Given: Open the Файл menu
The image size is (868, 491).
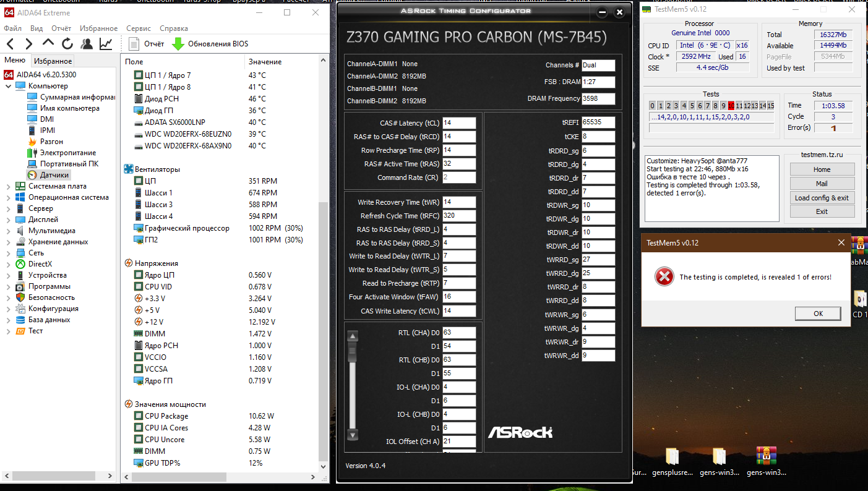Looking at the screenshot, I should (x=12, y=28).
